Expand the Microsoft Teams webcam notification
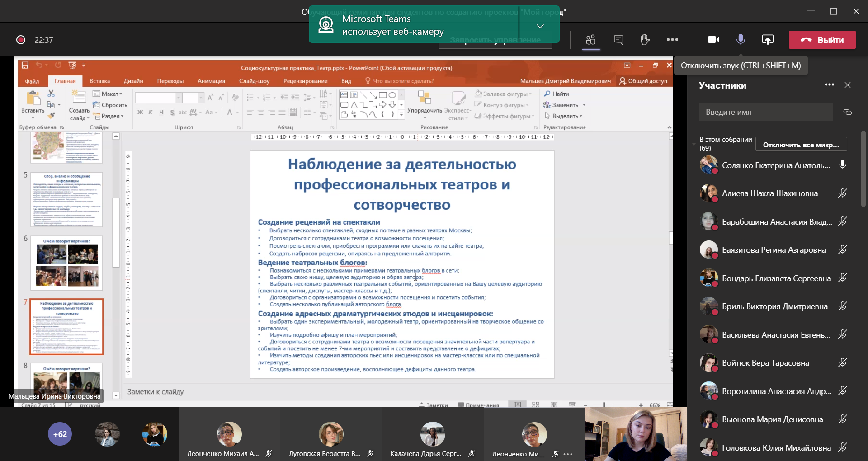868x461 pixels. pos(540,26)
